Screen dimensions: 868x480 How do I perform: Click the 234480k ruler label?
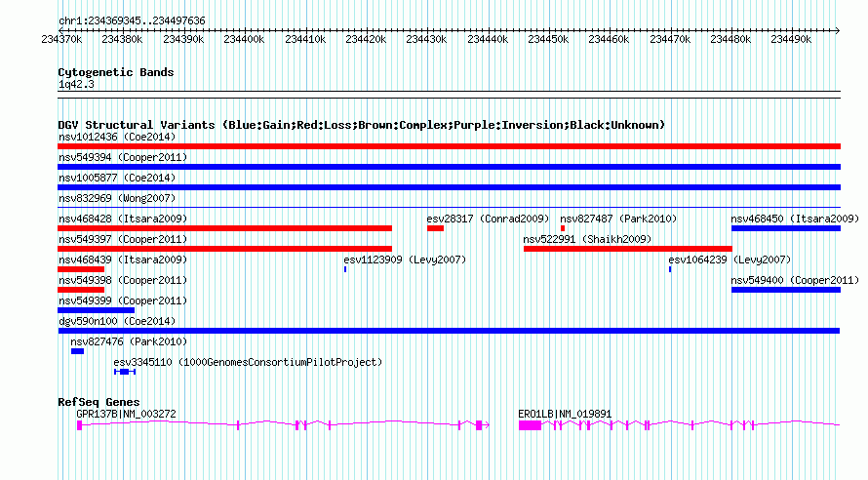pos(730,39)
